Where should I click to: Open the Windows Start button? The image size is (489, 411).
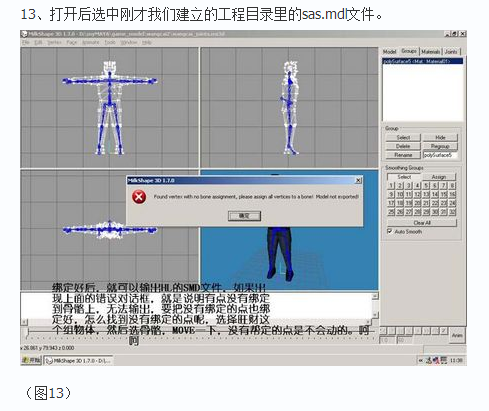pos(31,360)
